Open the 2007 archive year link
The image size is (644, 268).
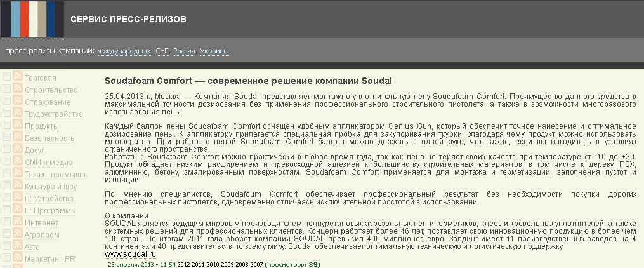tap(256, 265)
